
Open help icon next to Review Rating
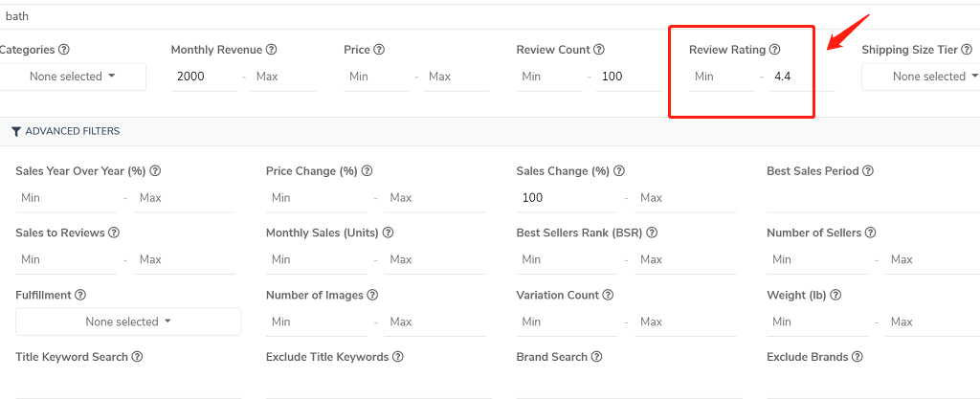(775, 50)
